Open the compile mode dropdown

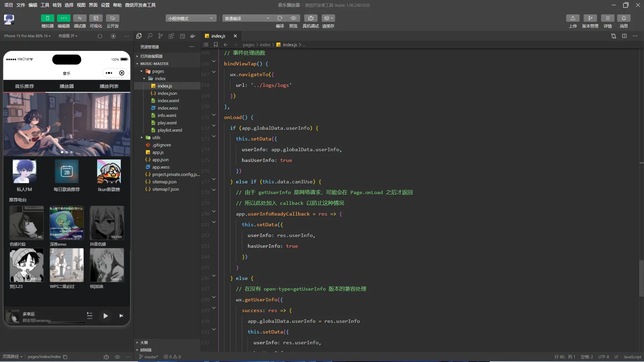coord(247,18)
